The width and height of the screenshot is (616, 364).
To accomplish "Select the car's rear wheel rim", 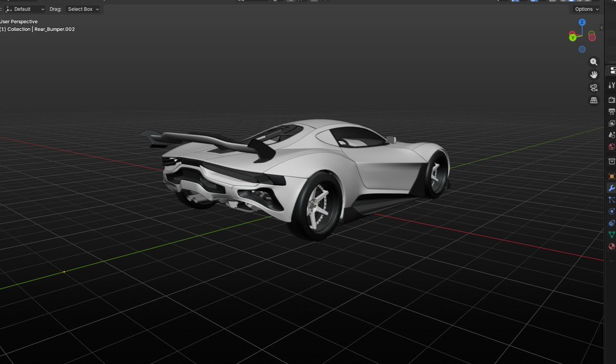I will [x=317, y=205].
